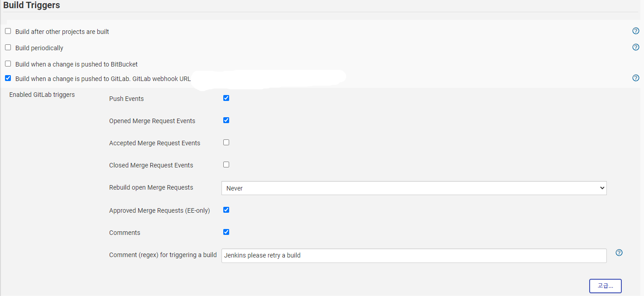Open Rebuild open Merge Requests dropdown
644x296 pixels.
[414, 188]
